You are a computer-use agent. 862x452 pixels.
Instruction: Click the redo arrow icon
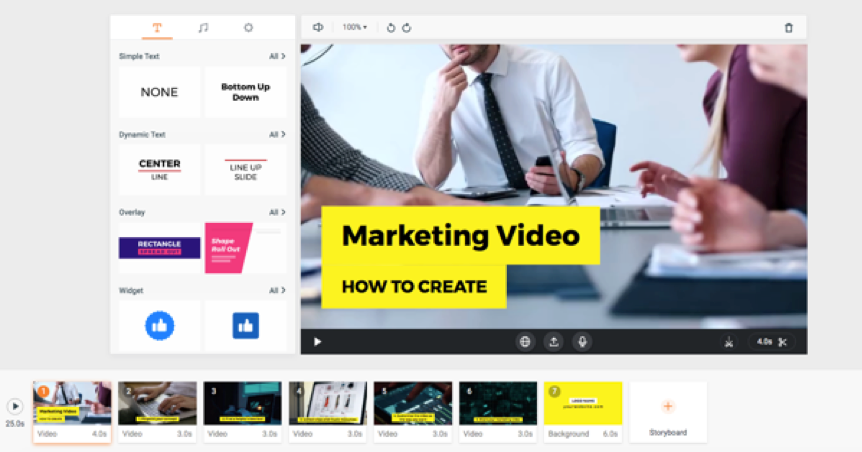pos(407,28)
